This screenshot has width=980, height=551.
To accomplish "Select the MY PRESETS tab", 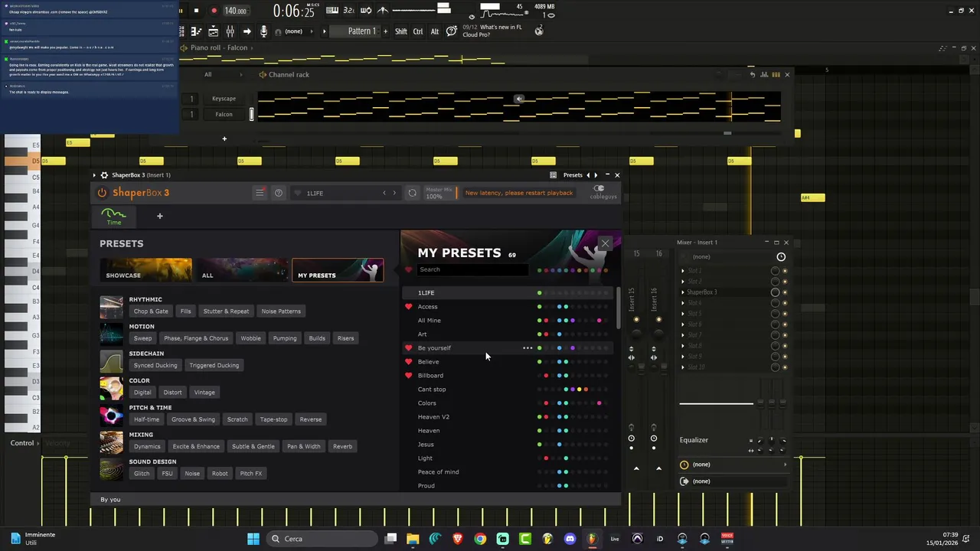I will (338, 270).
